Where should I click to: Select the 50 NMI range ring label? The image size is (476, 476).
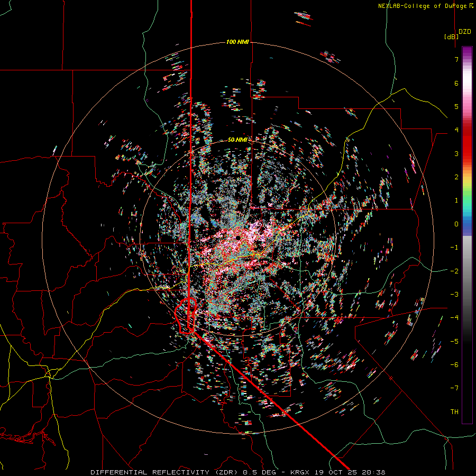(237, 140)
